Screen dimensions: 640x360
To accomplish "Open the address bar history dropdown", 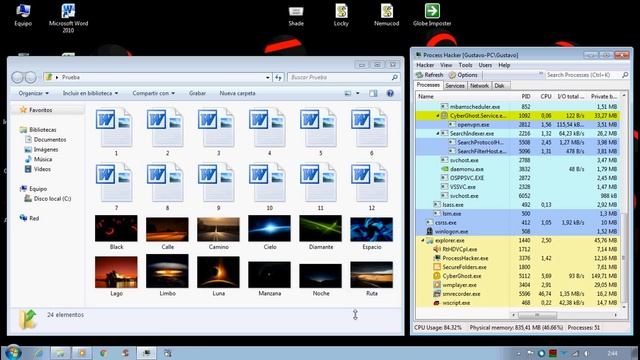I will [268, 77].
